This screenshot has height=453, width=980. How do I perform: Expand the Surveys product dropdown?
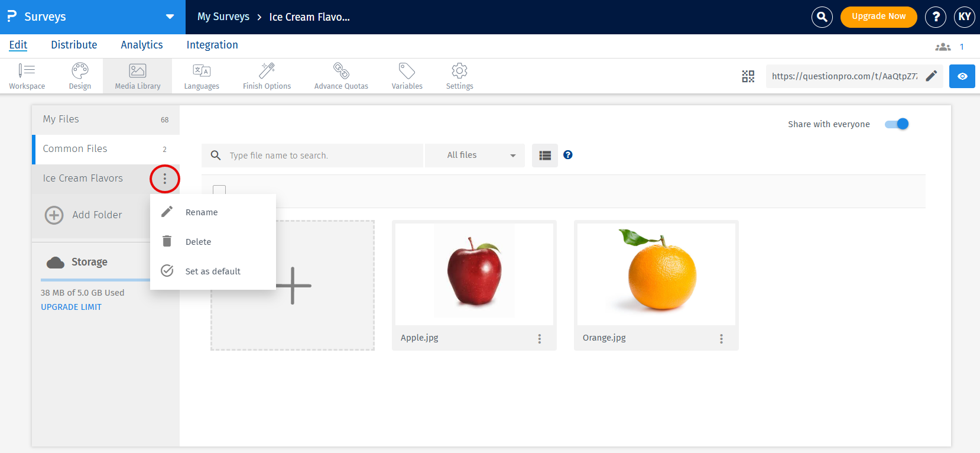point(170,17)
